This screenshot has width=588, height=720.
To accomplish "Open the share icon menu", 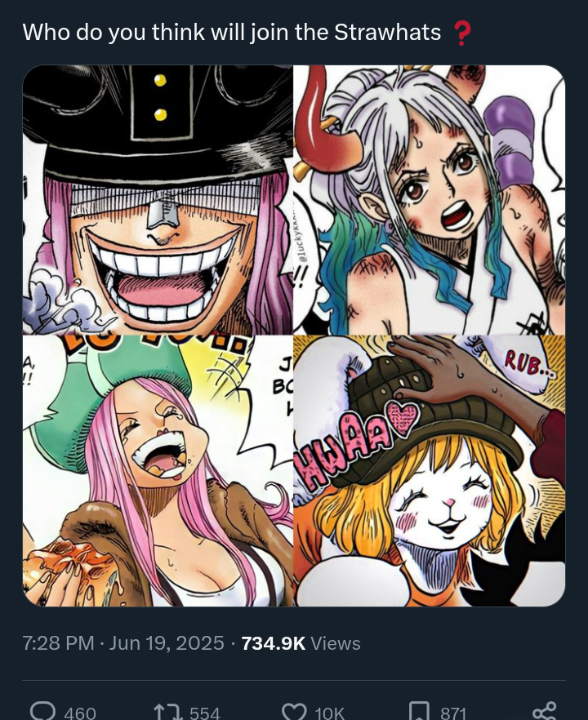I will click(545, 711).
